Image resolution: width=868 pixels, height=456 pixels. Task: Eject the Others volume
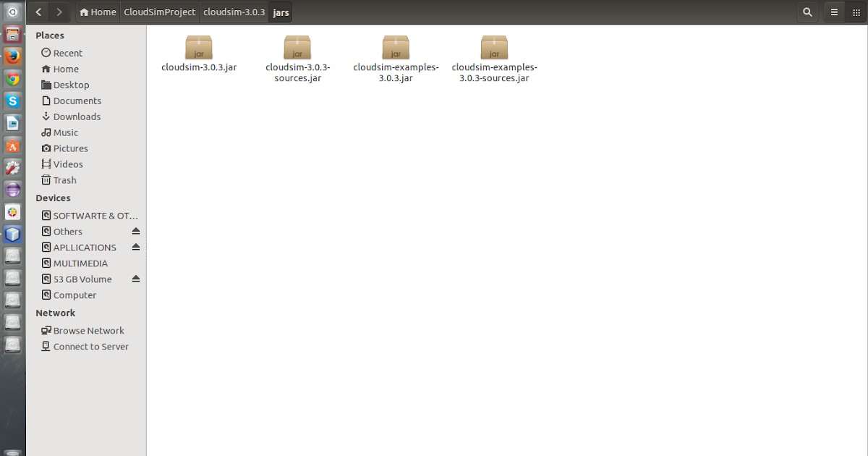point(135,232)
